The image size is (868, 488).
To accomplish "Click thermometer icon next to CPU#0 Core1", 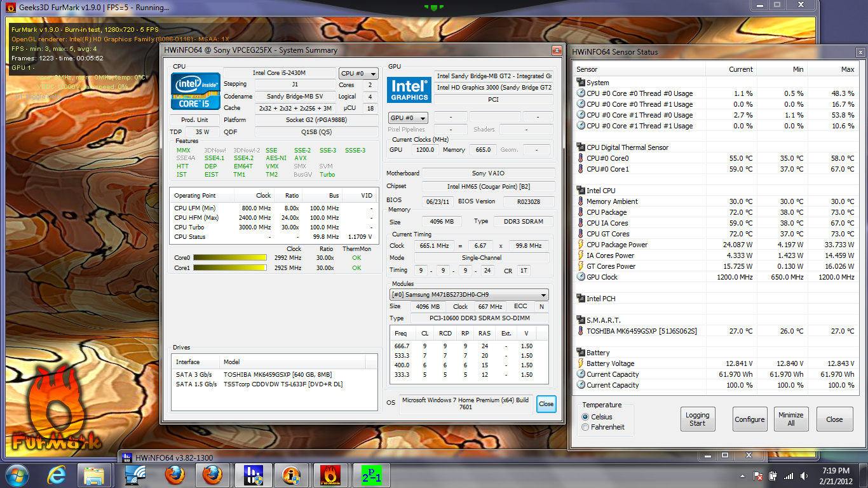I will (x=581, y=169).
